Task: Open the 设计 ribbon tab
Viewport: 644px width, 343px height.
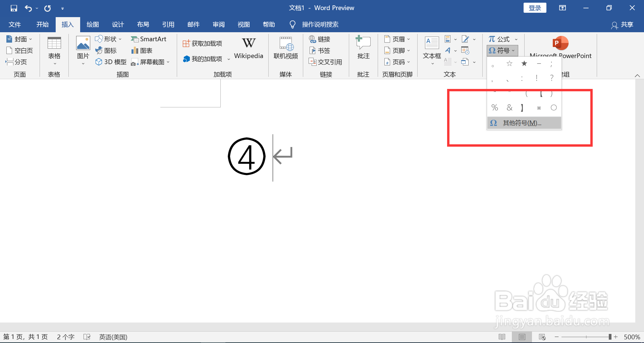Action: [118, 24]
